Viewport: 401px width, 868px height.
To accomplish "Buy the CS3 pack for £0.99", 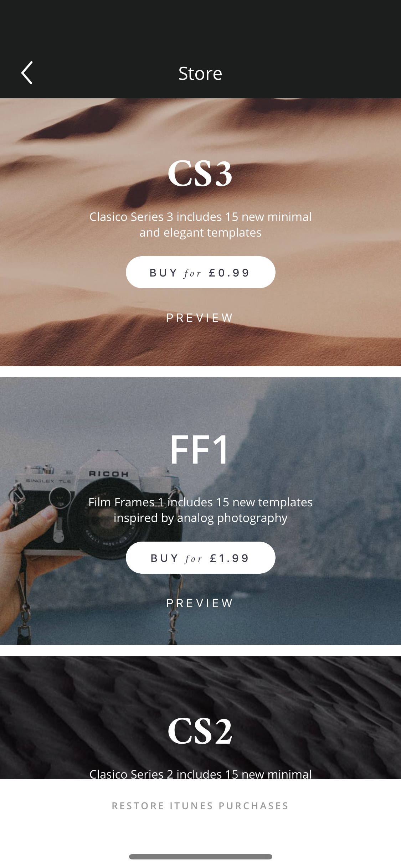I will (200, 272).
